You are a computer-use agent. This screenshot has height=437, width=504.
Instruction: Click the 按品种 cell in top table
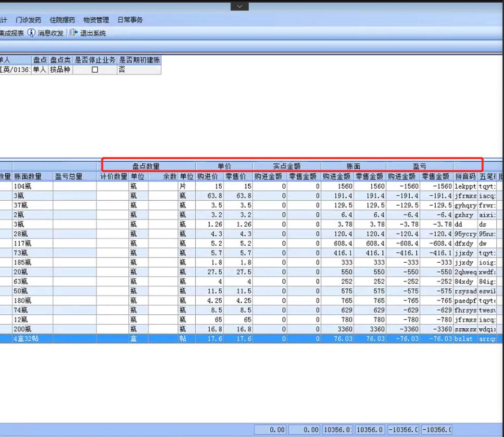pyautogui.click(x=60, y=70)
